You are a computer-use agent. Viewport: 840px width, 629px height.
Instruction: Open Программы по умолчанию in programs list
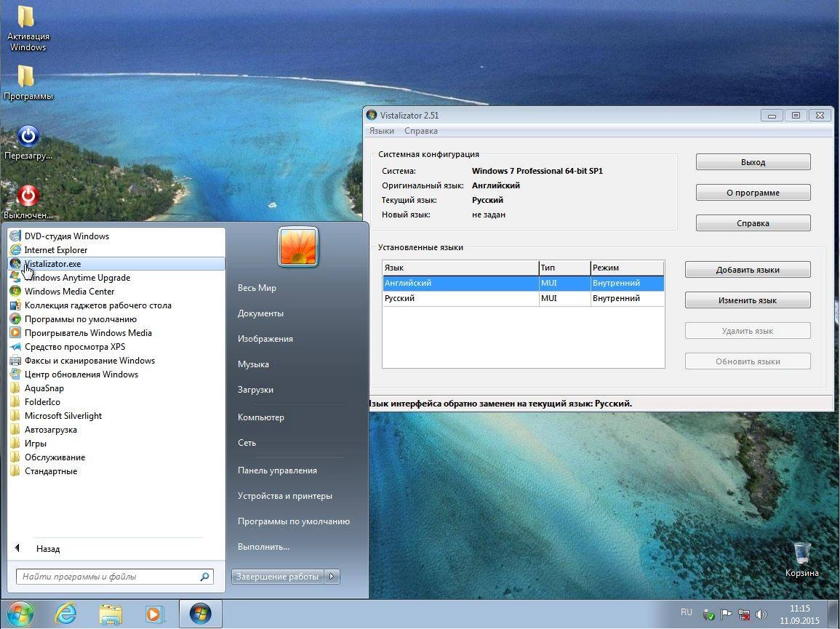click(116, 319)
